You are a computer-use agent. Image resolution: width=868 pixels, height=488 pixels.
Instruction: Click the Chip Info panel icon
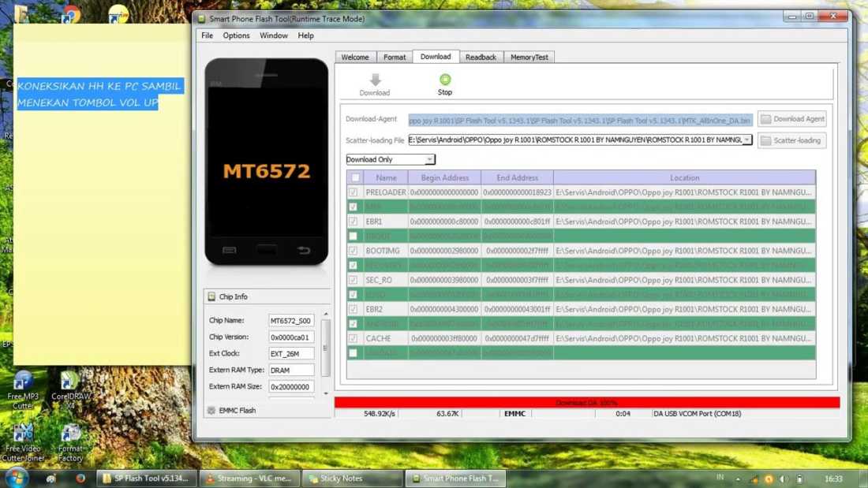point(211,296)
